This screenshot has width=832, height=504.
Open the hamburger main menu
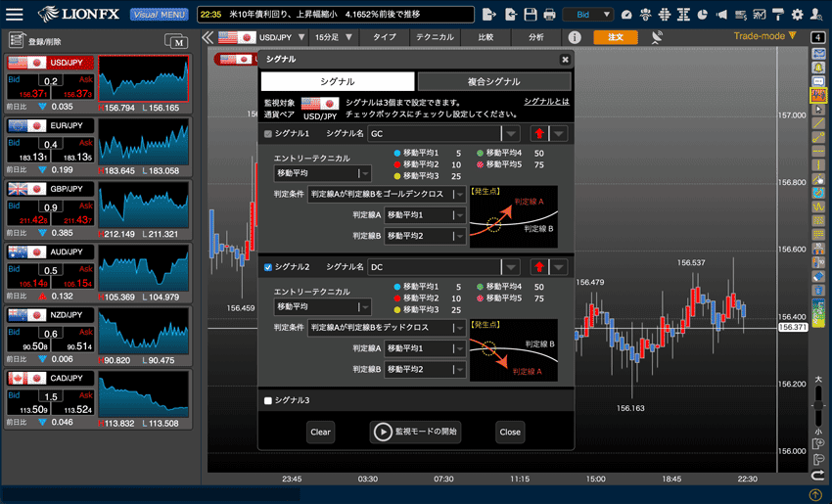pos(15,14)
